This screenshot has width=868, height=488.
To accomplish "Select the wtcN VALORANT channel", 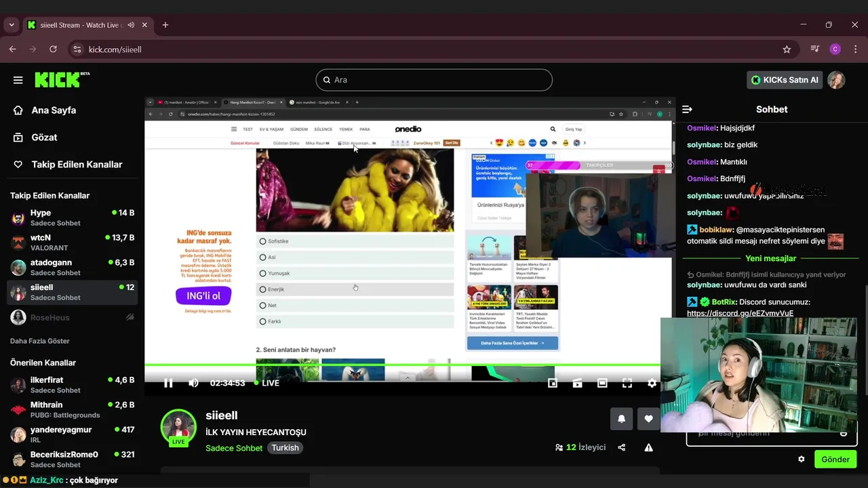I will point(73,243).
